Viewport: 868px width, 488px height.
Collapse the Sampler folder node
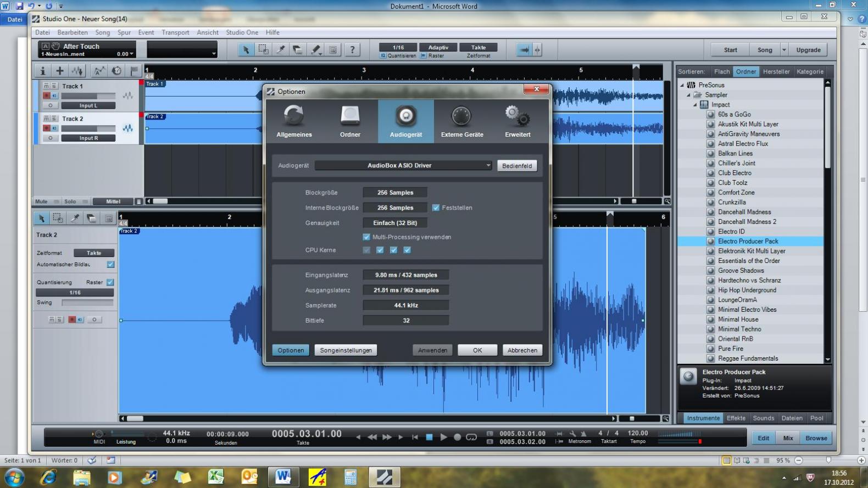point(689,95)
